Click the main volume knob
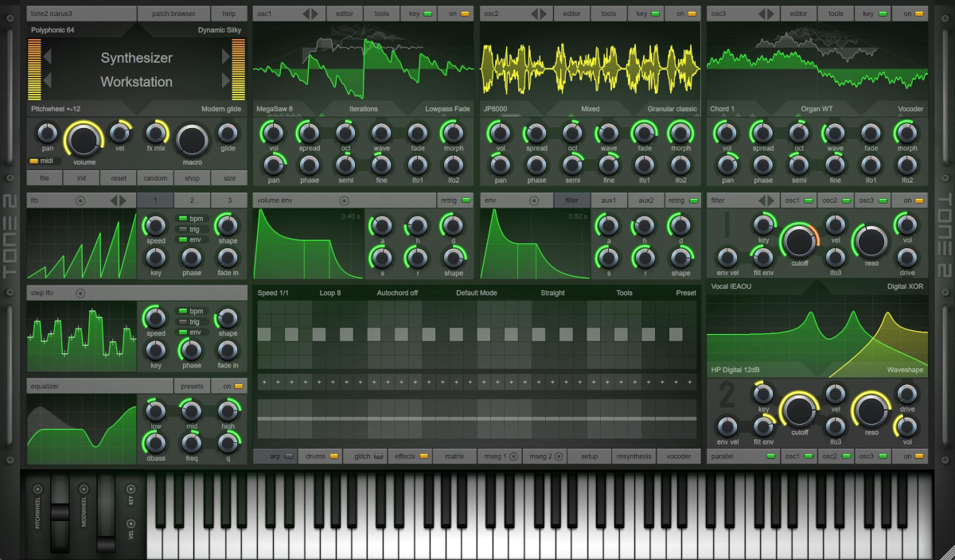Image resolution: width=955 pixels, height=560 pixels. point(83,140)
